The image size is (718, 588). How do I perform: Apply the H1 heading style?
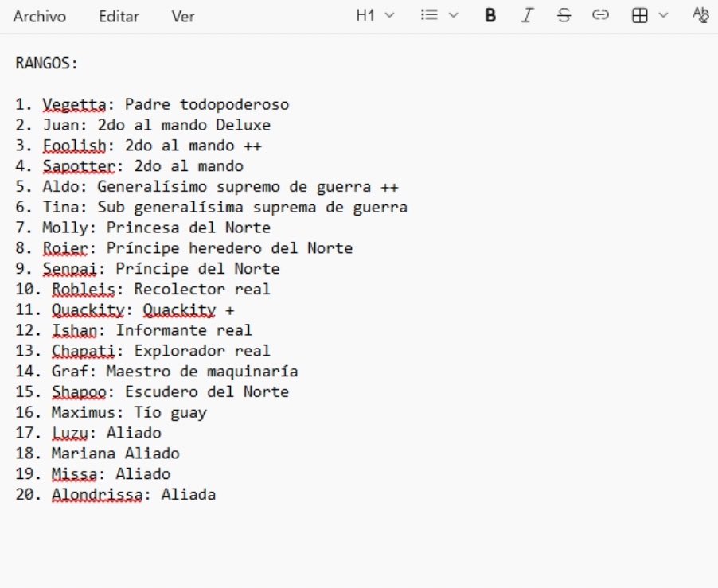point(365,16)
